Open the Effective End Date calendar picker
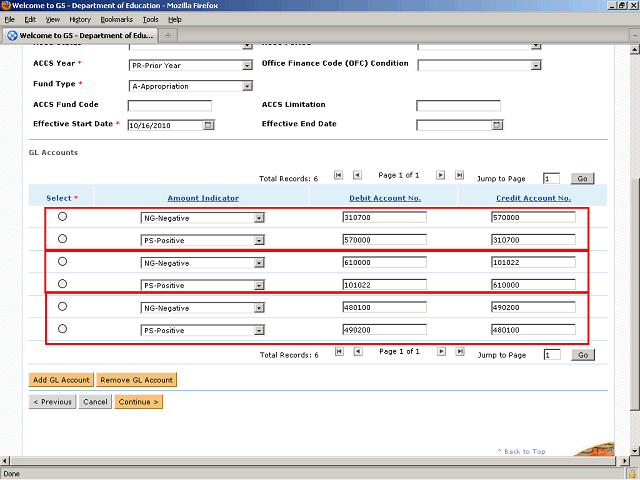This screenshot has height=480, width=640. click(x=497, y=125)
